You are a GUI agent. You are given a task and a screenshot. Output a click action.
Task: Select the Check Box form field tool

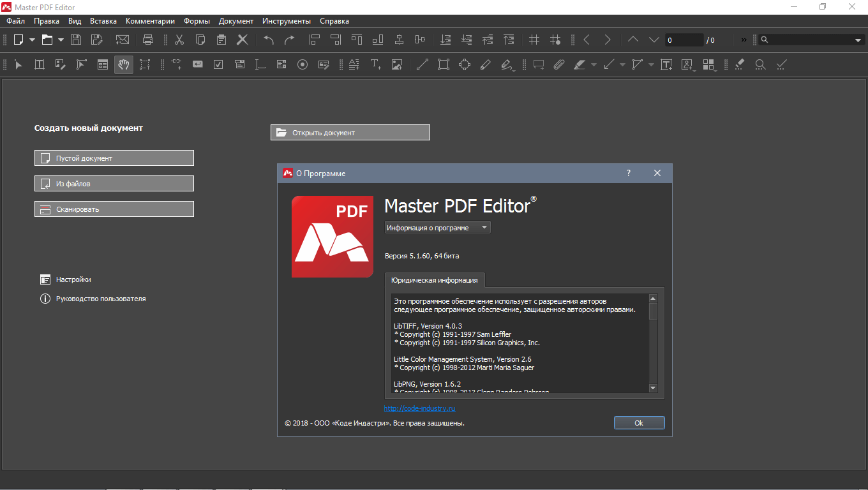[x=218, y=64]
